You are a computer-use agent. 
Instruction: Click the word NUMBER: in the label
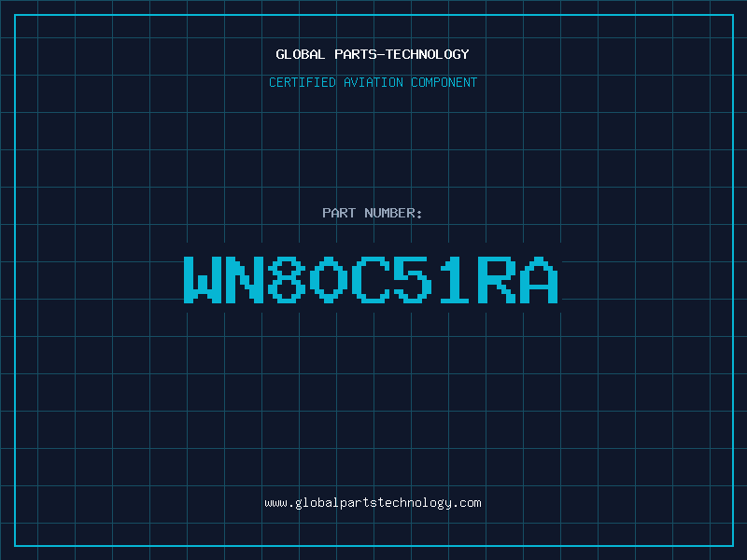(392, 214)
